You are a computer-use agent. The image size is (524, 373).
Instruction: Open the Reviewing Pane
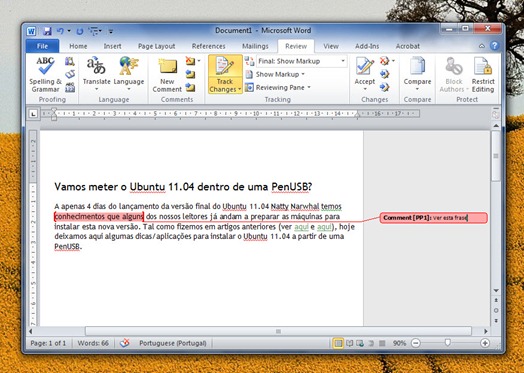pyautogui.click(x=275, y=88)
